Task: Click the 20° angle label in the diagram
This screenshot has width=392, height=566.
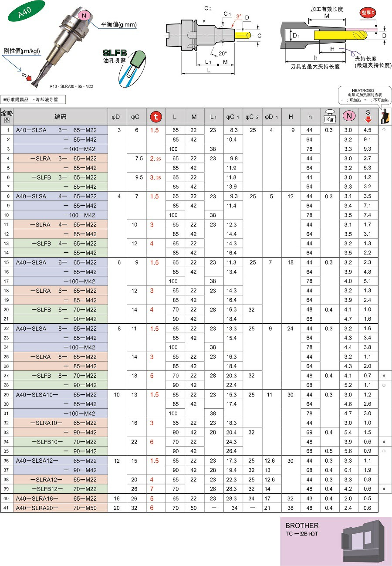Action: pos(222,53)
